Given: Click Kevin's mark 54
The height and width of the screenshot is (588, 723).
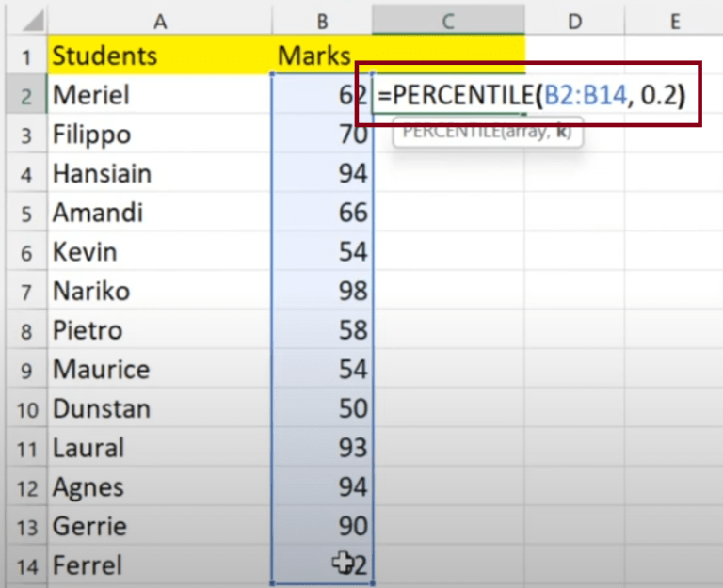Looking at the screenshot, I should point(322,251).
